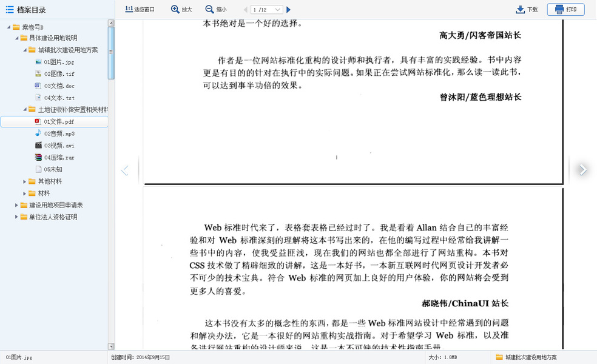Click the 下载 download button
The height and width of the screenshot is (364, 597).
[527, 10]
